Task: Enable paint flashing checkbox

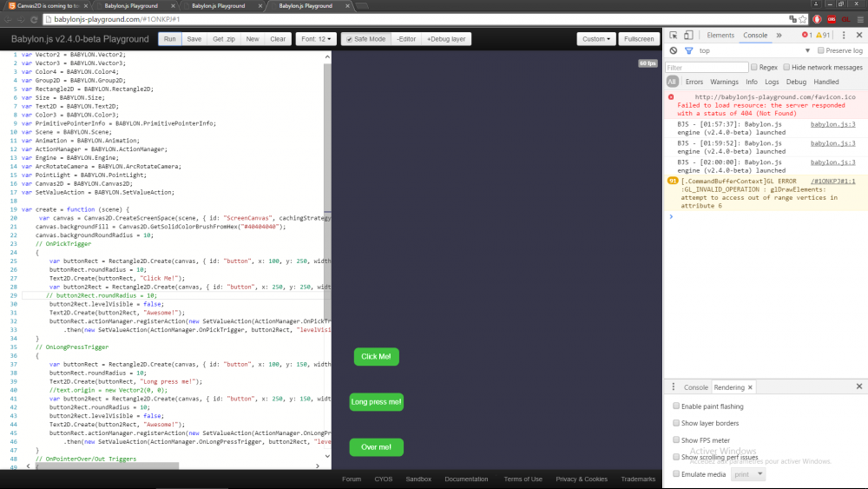Action: pos(676,406)
